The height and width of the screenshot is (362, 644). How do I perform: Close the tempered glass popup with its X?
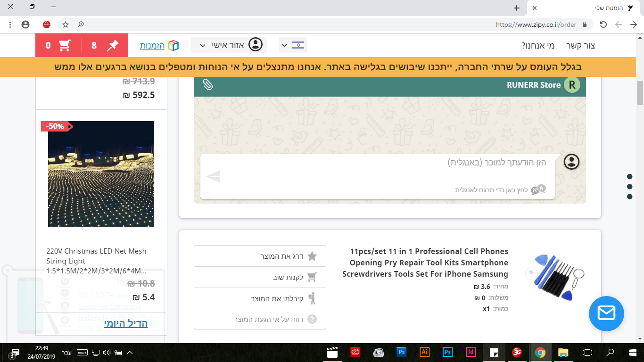(x=7, y=270)
